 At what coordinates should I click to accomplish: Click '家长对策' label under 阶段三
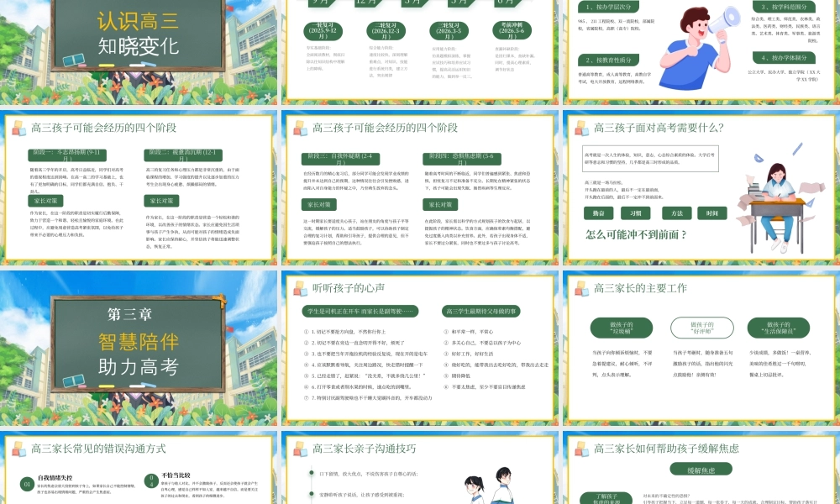318,205
